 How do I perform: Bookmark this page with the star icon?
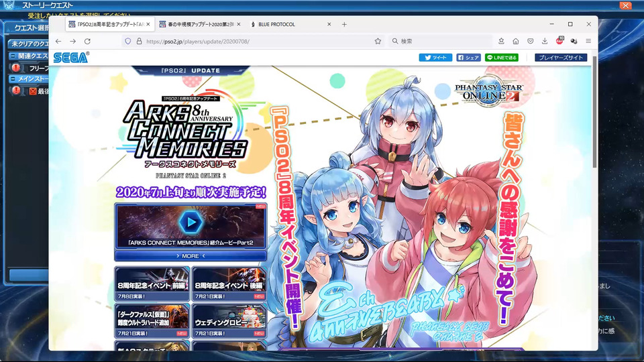pyautogui.click(x=378, y=41)
